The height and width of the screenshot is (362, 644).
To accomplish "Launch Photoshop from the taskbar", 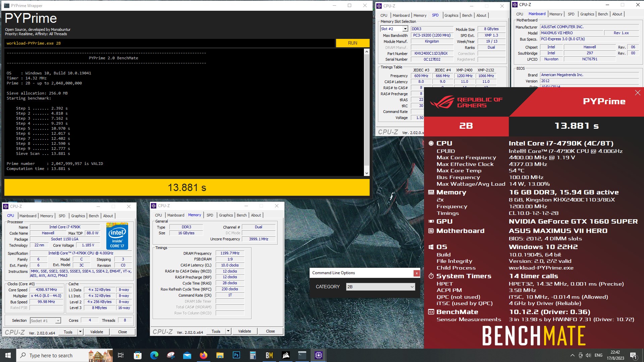I will 236,355.
